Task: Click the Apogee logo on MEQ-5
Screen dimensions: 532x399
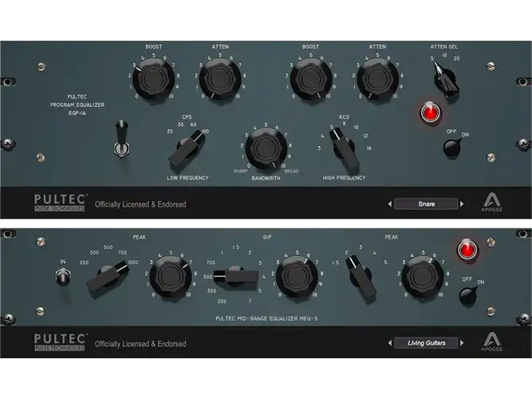Action: [491, 342]
